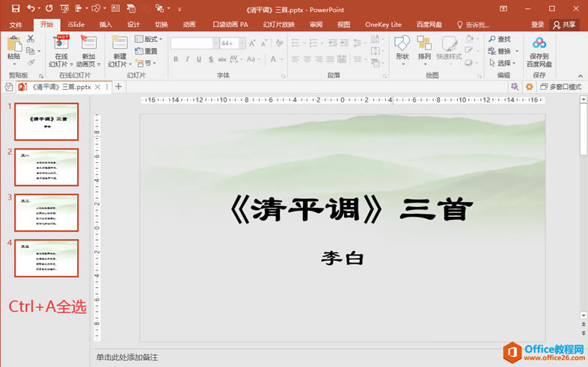The width and height of the screenshot is (588, 367).
Task: Click the Save icon in quick access toolbar
Action: click(x=16, y=9)
